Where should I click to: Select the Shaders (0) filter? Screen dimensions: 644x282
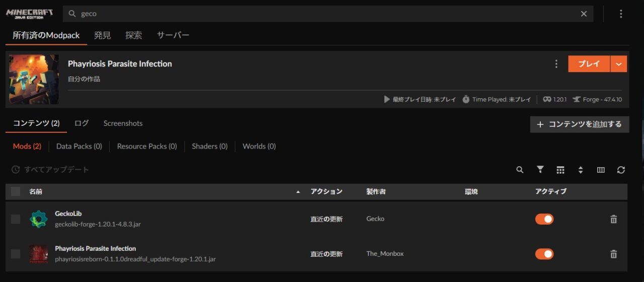[210, 146]
